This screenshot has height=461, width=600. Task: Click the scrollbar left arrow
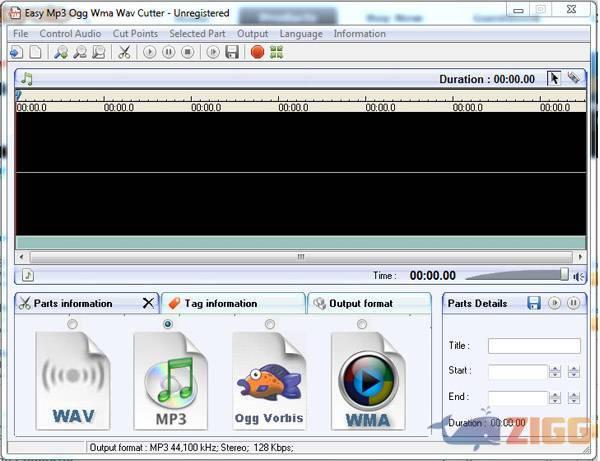click(x=21, y=257)
